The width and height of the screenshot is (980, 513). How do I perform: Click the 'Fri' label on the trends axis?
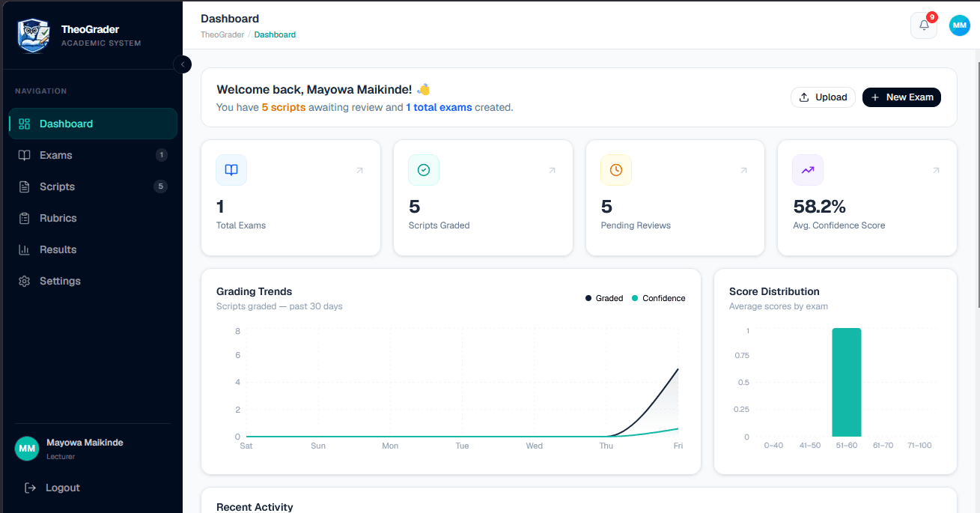[x=678, y=446]
